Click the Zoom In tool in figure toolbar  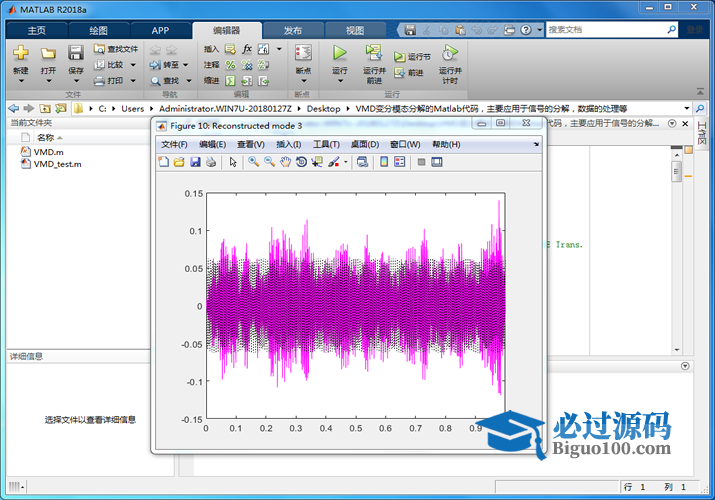click(x=254, y=162)
